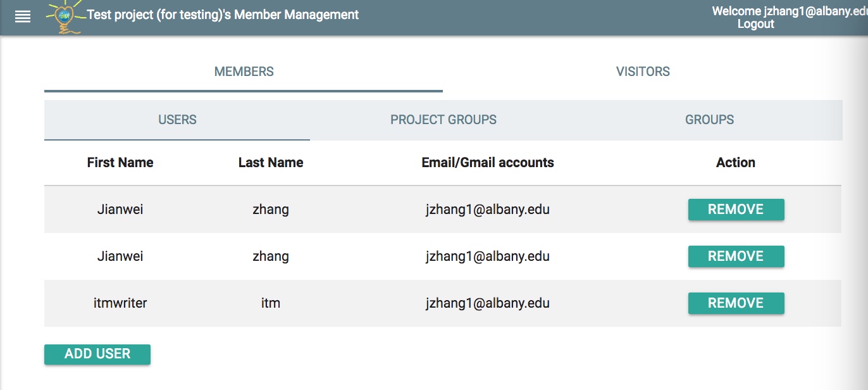Click the First Name column header
Viewport: 868px width, 390px height.
pos(120,162)
